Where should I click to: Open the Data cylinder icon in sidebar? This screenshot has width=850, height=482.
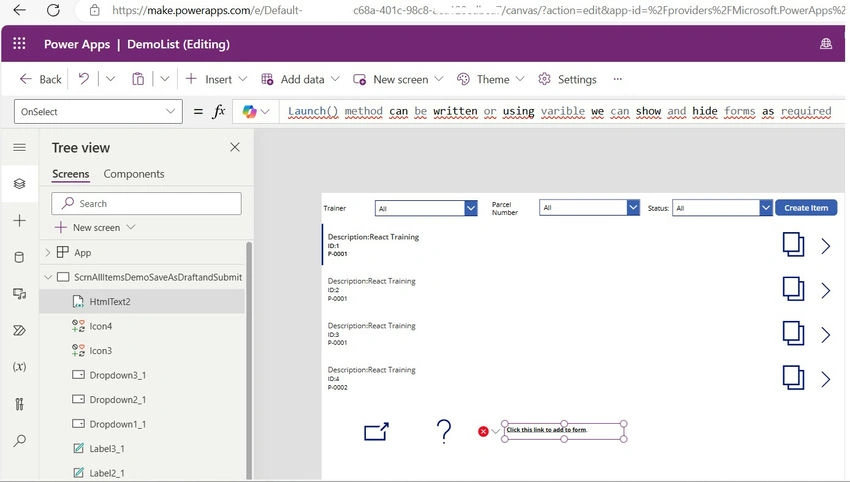pos(20,257)
